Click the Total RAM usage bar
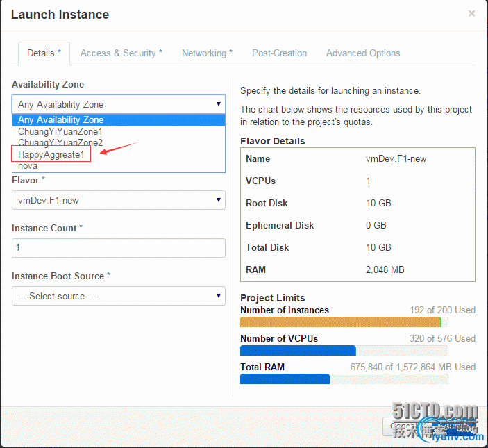This screenshot has height=448, width=488. [x=344, y=379]
